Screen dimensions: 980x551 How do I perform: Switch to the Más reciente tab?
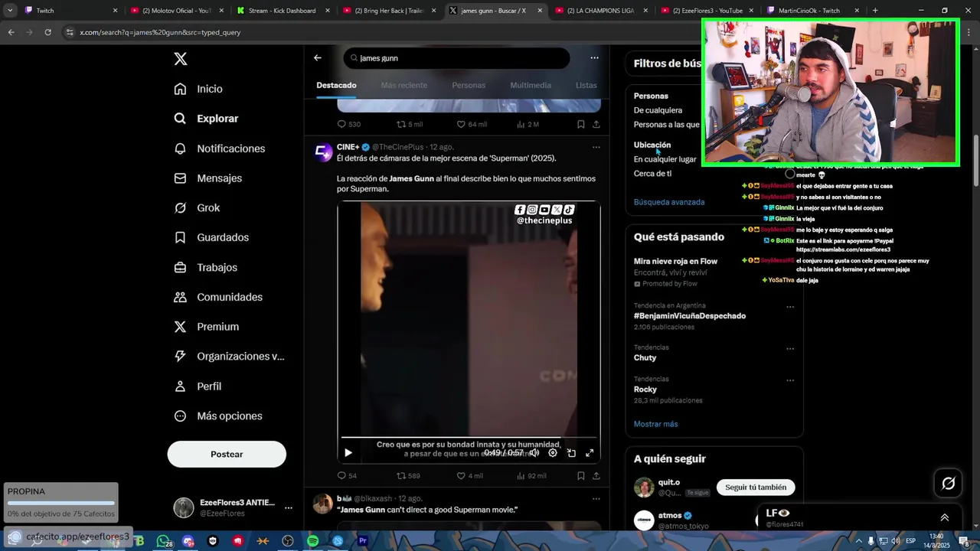click(403, 85)
